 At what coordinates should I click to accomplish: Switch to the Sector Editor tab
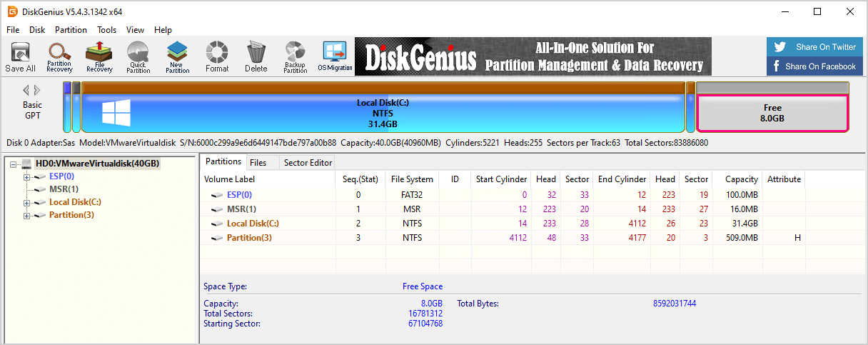[x=308, y=163]
